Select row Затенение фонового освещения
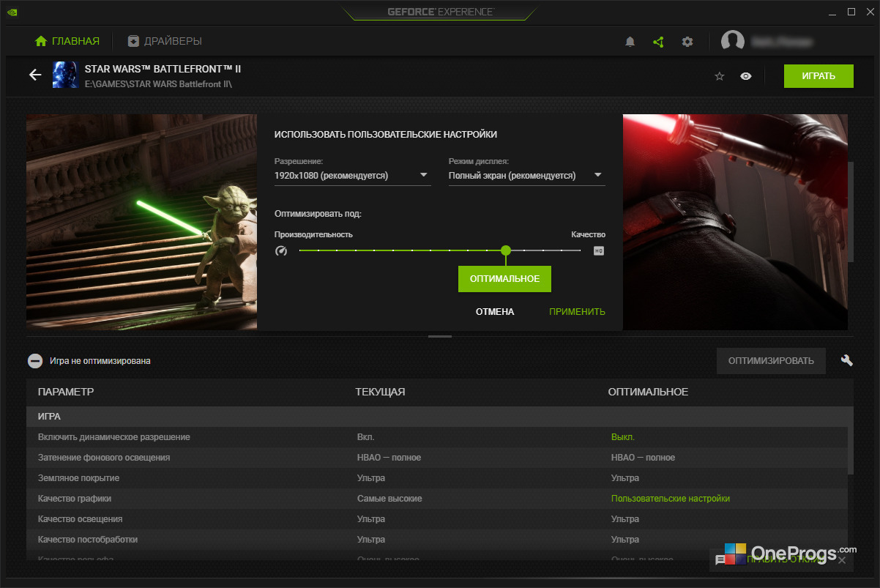The image size is (880, 588). click(436, 458)
